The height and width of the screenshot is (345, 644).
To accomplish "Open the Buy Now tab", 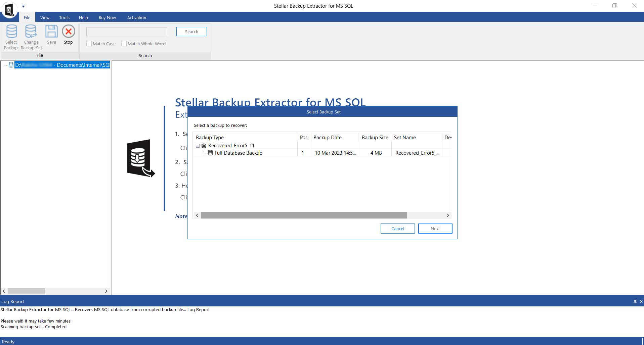I will pos(107,17).
